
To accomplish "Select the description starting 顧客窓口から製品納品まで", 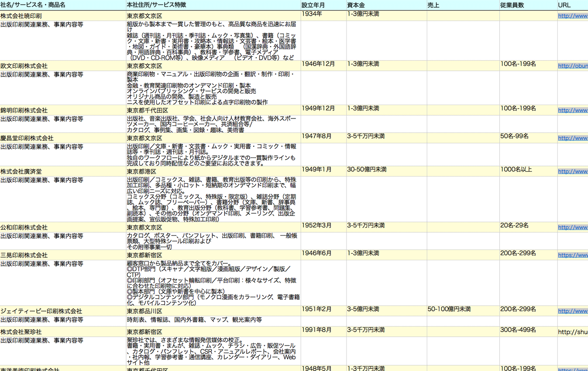I will [x=213, y=283].
